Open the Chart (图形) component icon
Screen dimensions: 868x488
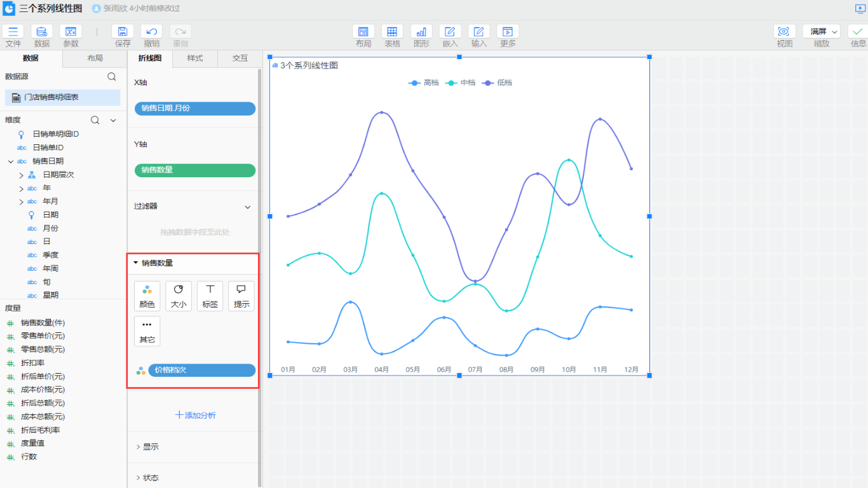[x=421, y=32]
